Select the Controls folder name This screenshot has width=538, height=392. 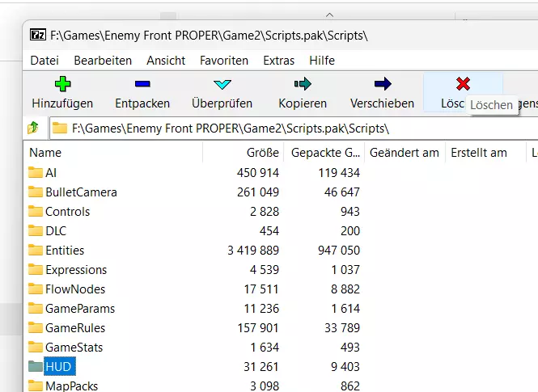click(x=68, y=212)
